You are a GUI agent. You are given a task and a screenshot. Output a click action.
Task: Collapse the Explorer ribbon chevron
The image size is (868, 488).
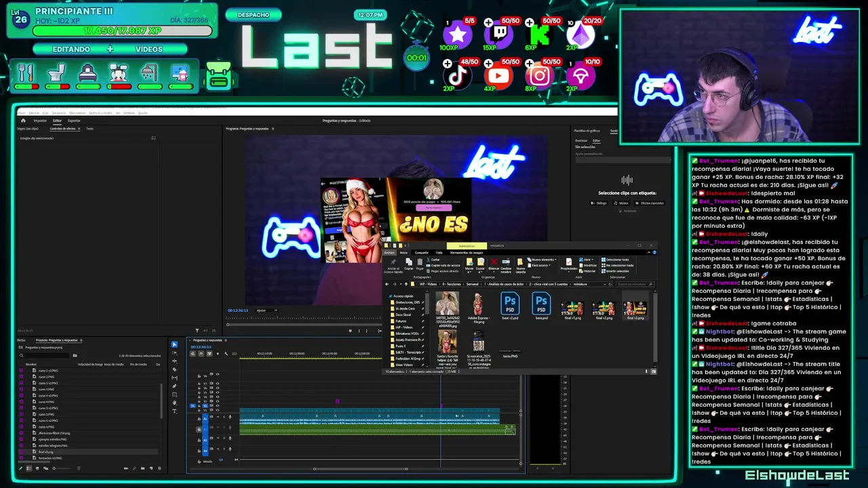(x=649, y=253)
